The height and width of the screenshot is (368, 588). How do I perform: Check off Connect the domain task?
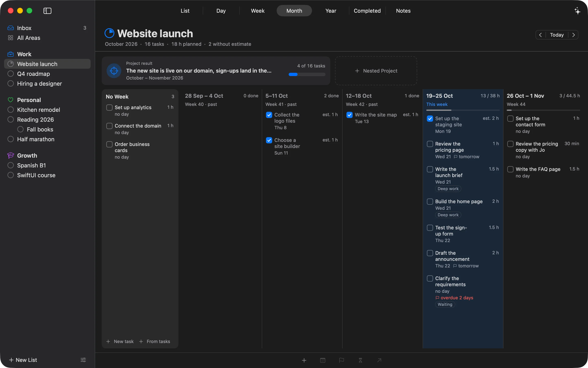coord(109,126)
